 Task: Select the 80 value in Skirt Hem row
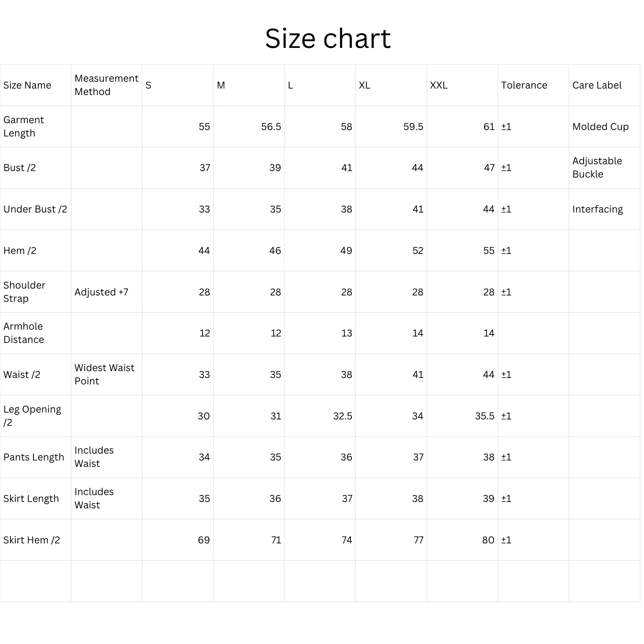tap(488, 540)
